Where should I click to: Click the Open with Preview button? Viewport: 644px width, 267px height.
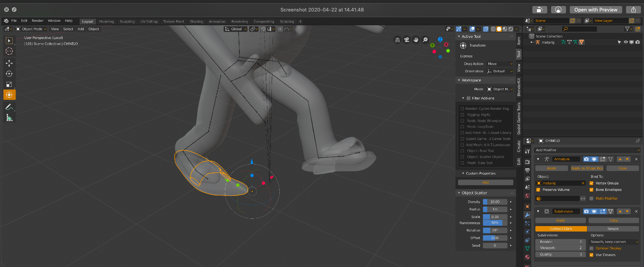click(x=596, y=10)
